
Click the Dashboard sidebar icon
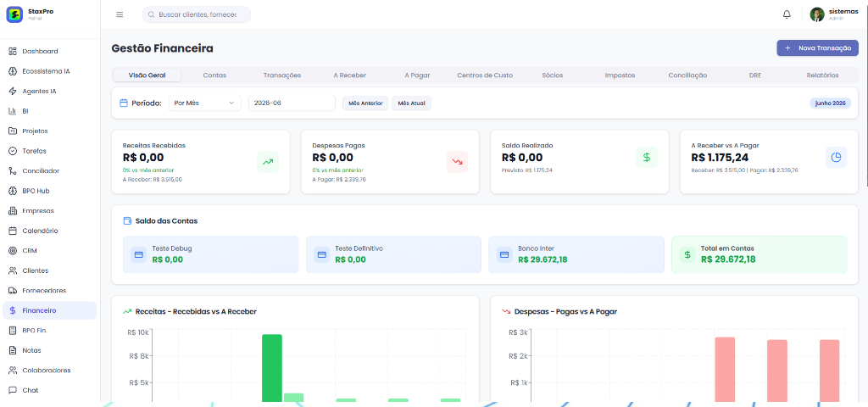click(x=13, y=51)
